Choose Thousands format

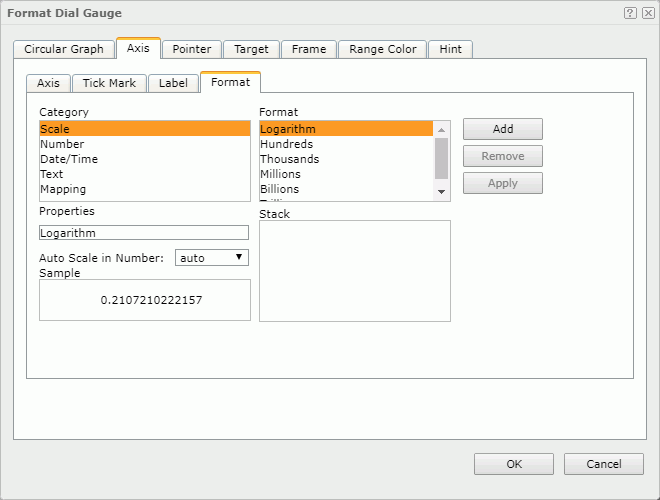click(346, 159)
